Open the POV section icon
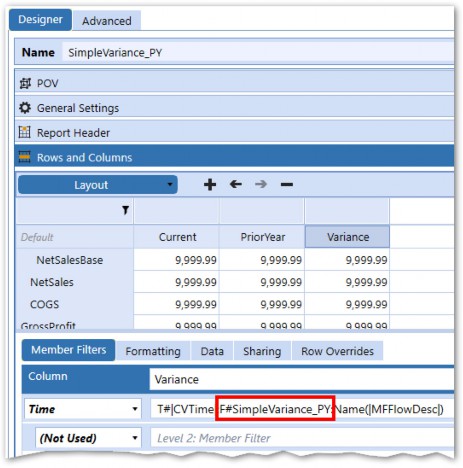The image size is (463, 468). 25,83
